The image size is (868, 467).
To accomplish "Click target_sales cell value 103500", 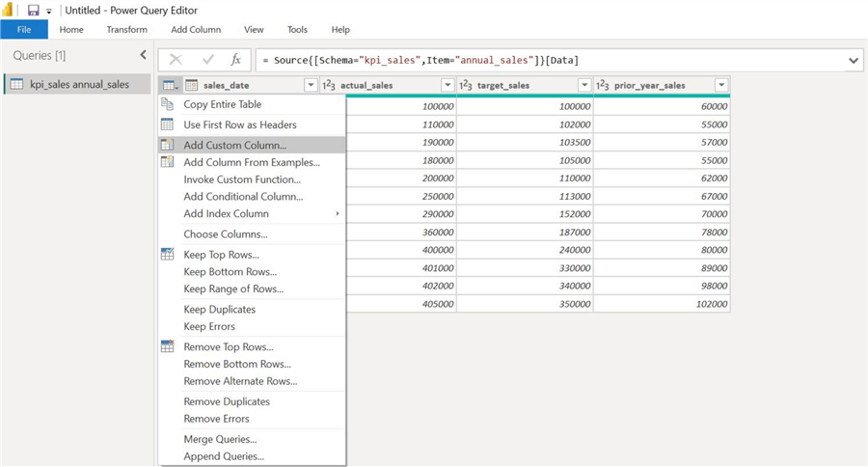I will coord(526,143).
